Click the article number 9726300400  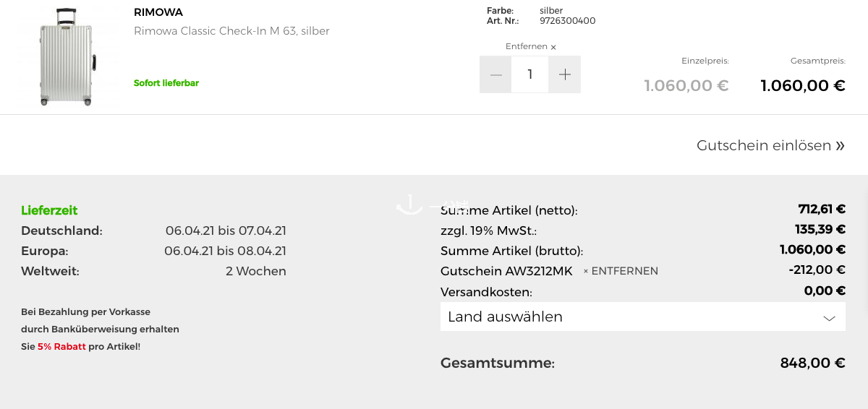pos(568,21)
